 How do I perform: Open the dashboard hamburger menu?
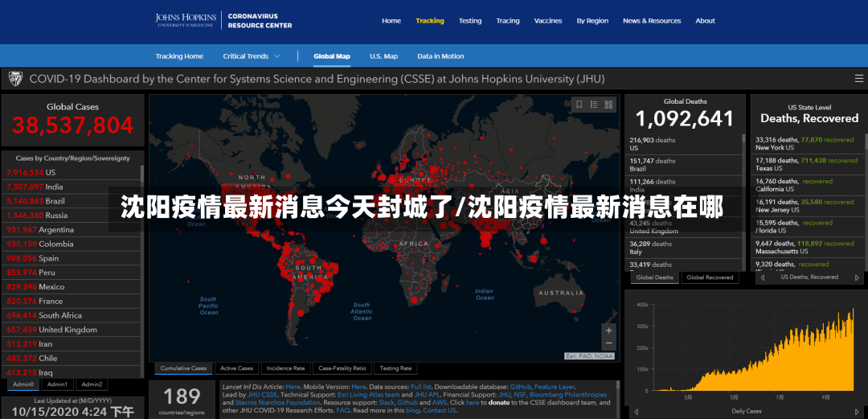pos(858,80)
